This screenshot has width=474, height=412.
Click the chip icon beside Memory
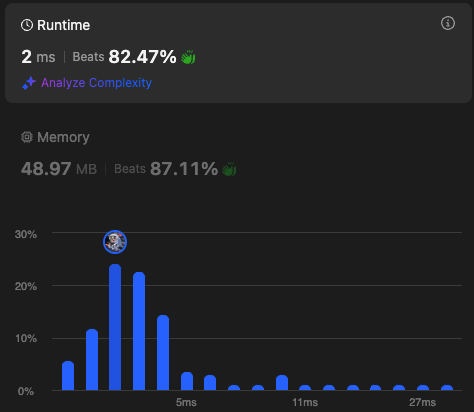pos(27,137)
